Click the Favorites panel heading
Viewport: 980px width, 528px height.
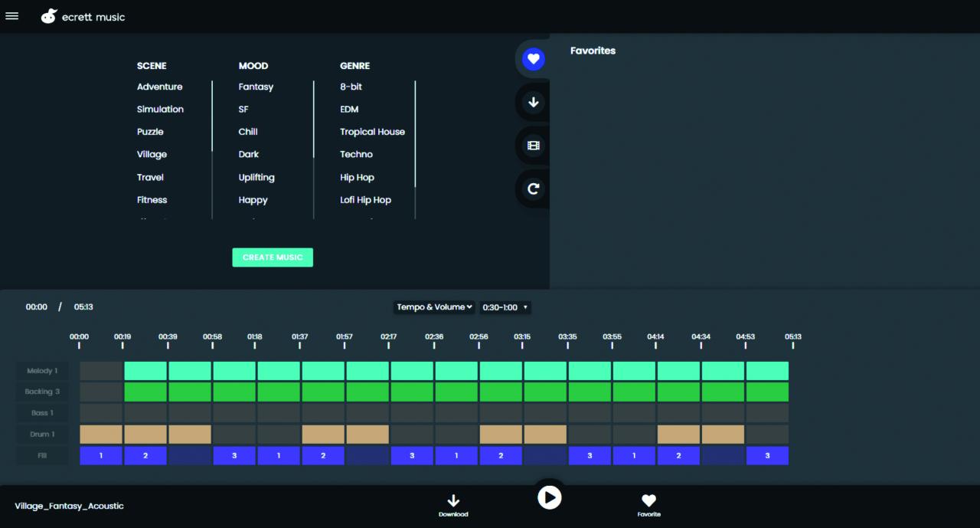click(593, 51)
